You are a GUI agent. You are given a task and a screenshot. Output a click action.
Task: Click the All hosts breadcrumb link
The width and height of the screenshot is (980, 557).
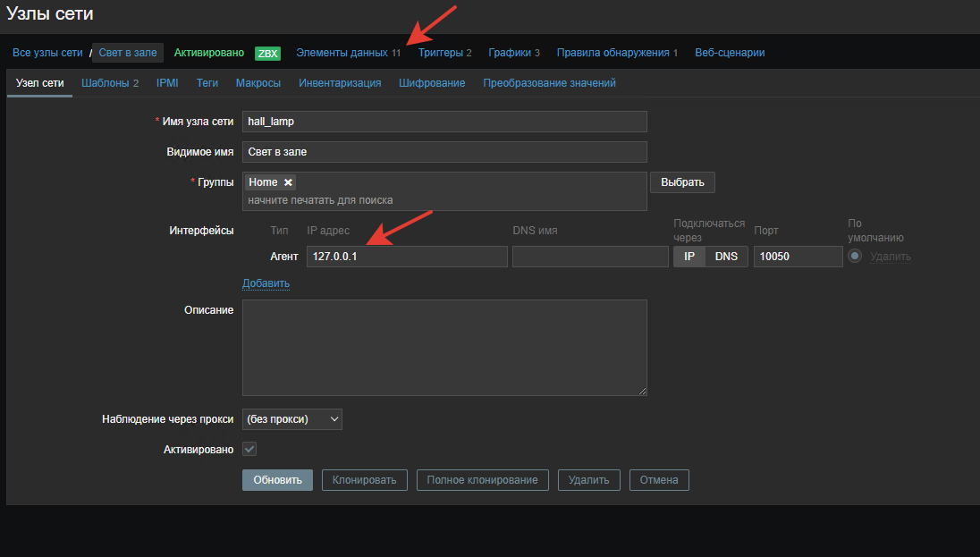point(47,53)
